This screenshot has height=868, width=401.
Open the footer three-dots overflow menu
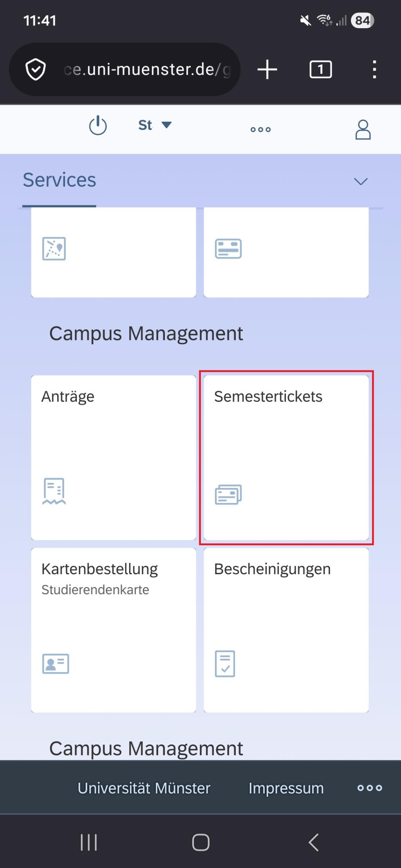click(x=370, y=788)
